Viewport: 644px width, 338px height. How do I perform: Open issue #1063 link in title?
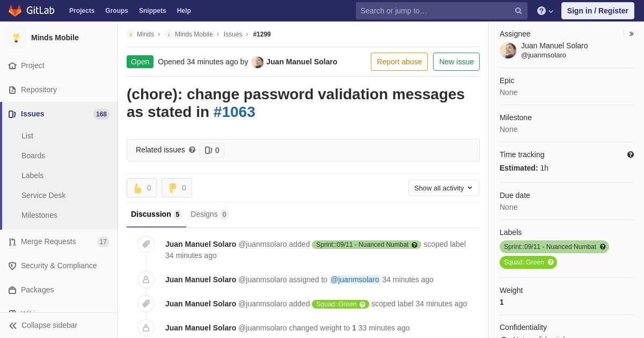(234, 112)
